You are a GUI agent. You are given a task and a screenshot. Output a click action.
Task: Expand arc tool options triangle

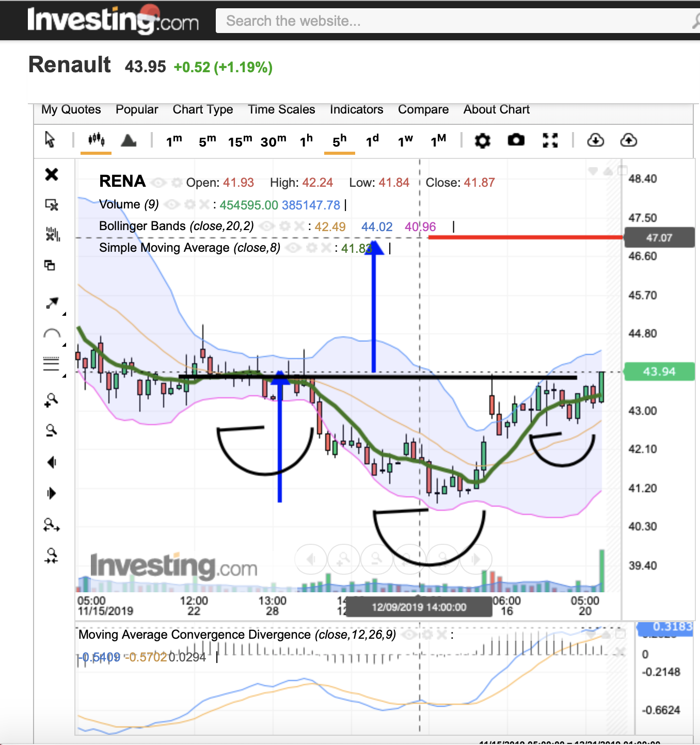coord(64,345)
